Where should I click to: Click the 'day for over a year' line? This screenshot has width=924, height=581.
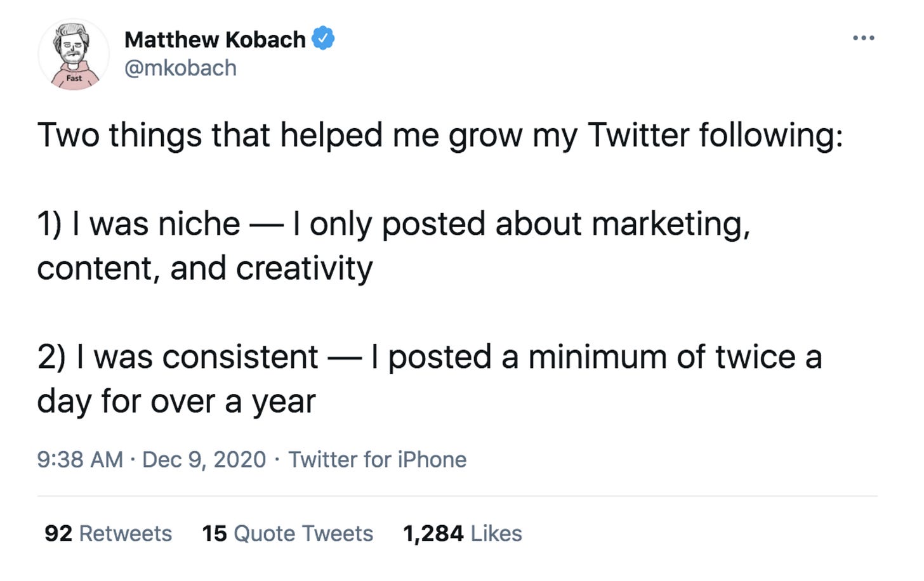[176, 402]
